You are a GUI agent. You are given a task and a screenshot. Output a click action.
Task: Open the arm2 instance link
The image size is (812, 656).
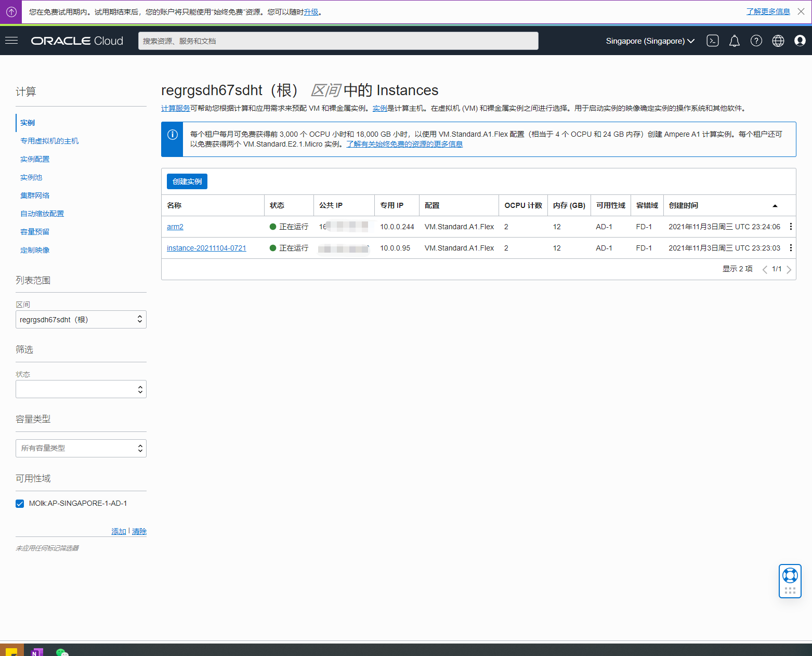point(175,227)
